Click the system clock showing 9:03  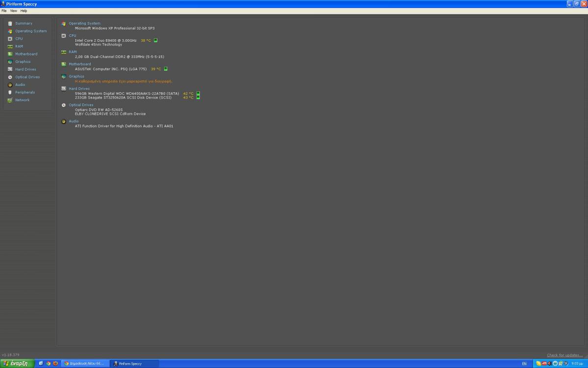pos(577,364)
